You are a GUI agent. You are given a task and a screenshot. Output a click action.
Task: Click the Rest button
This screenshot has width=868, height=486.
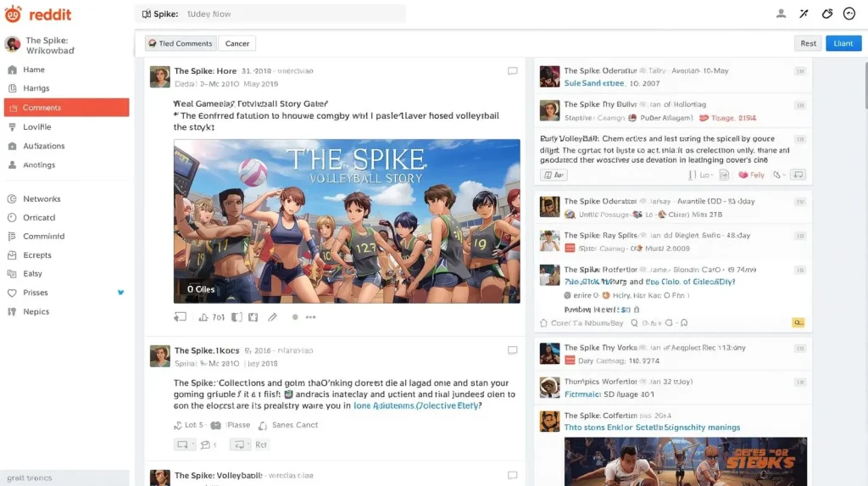tap(808, 43)
